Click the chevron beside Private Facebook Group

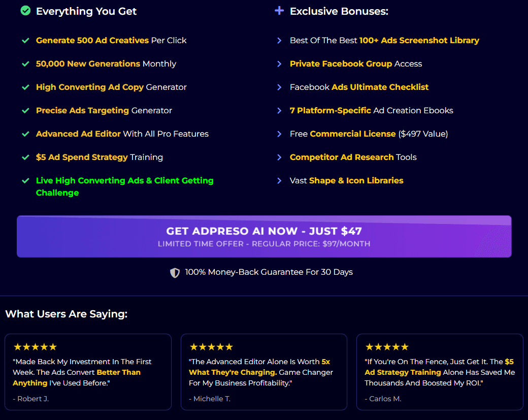[x=279, y=63]
